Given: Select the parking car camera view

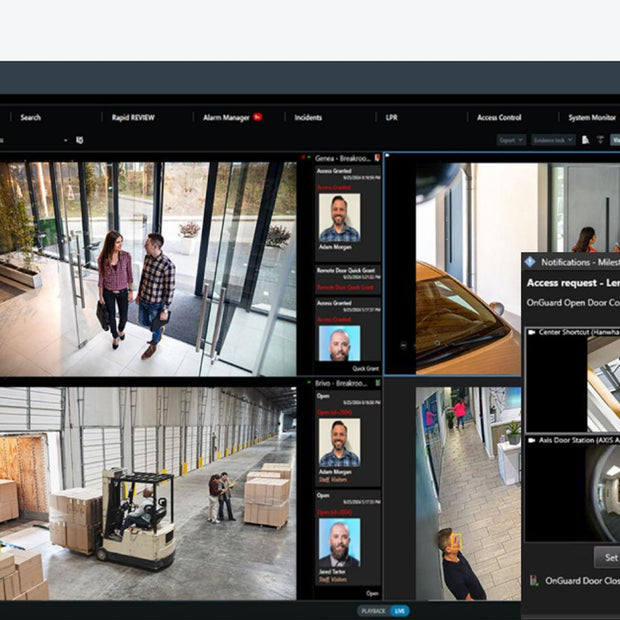Looking at the screenshot, I should pos(468,268).
